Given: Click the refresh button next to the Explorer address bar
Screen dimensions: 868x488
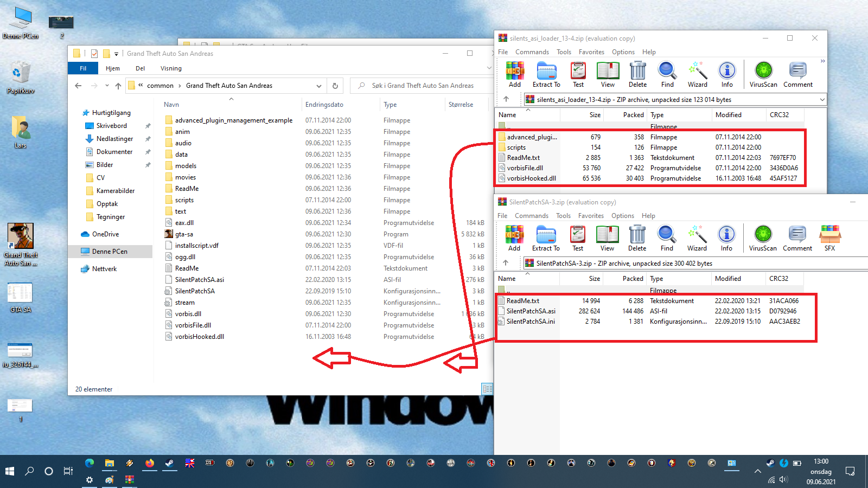Looking at the screenshot, I should click(x=335, y=86).
